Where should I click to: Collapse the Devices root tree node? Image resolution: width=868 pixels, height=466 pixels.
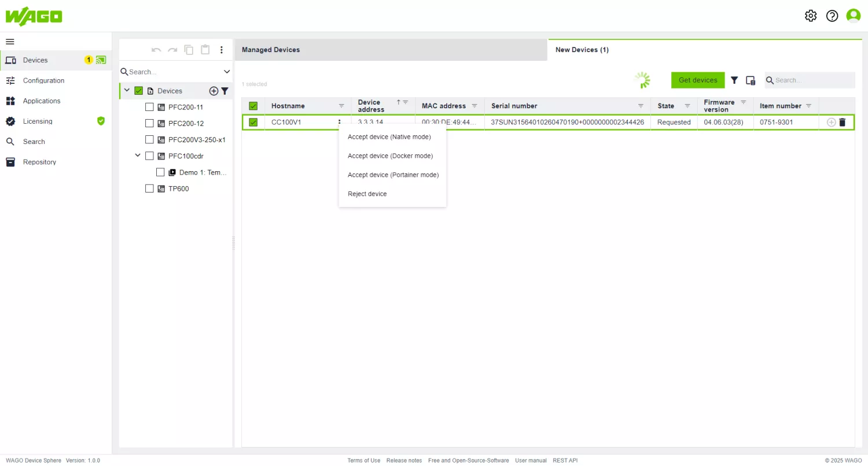click(x=127, y=90)
